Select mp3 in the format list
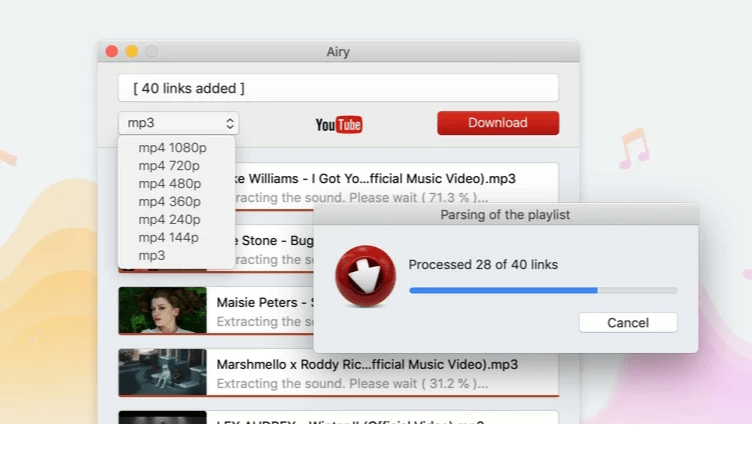 [152, 256]
